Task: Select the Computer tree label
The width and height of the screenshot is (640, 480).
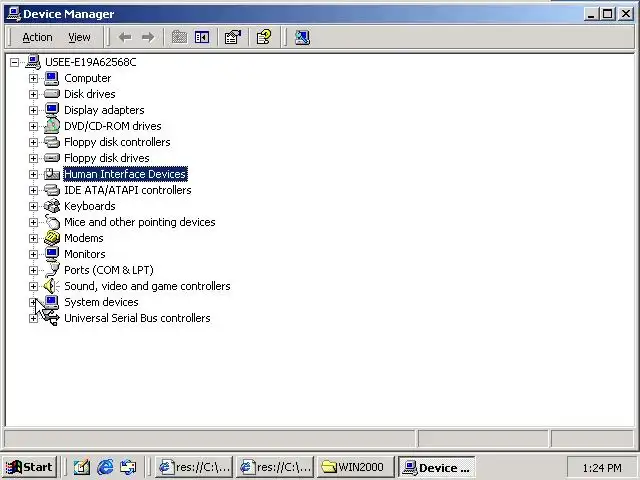Action: pyautogui.click(x=88, y=78)
